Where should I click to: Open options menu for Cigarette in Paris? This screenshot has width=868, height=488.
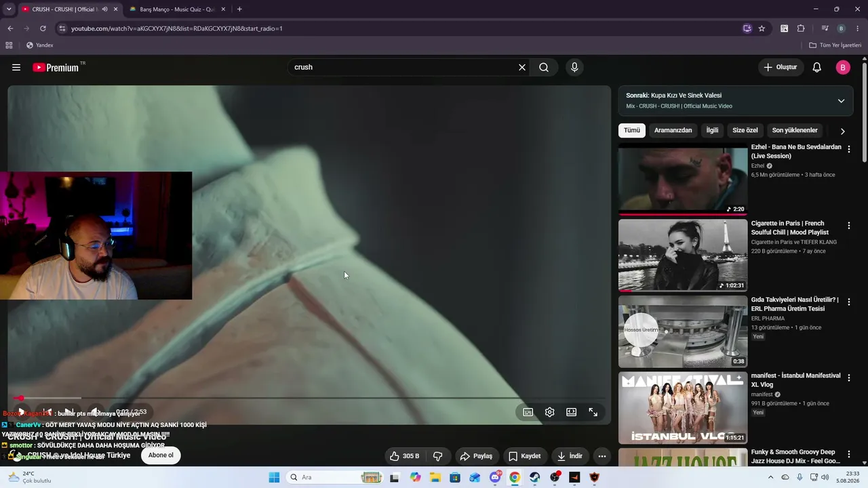point(848,226)
